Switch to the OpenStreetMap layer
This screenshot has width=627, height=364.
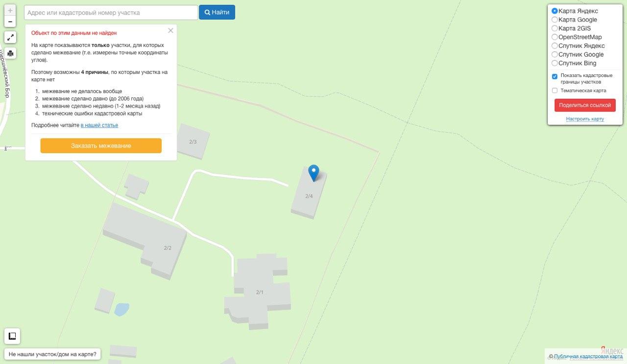(x=555, y=37)
